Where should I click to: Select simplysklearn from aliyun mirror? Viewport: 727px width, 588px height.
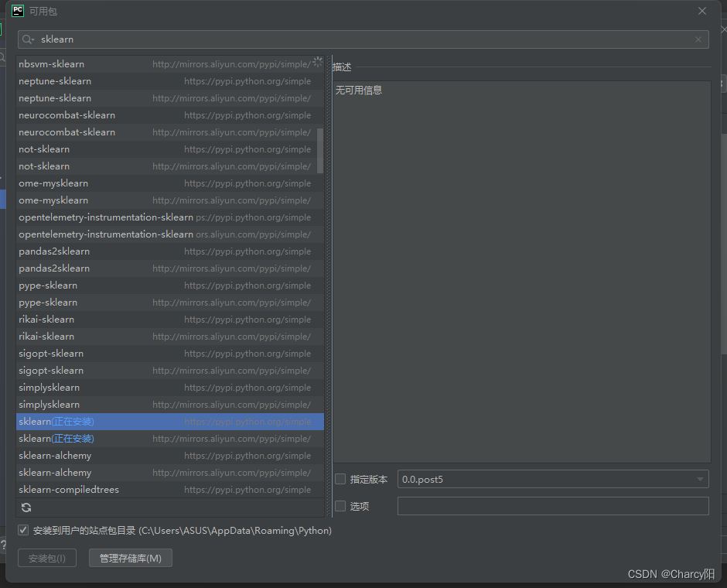169,405
